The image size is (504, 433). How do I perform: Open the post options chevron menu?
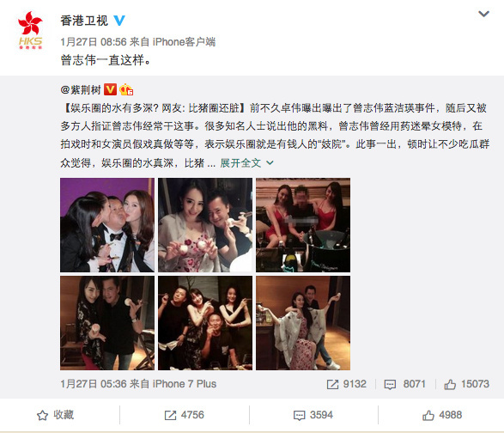pos(483,14)
